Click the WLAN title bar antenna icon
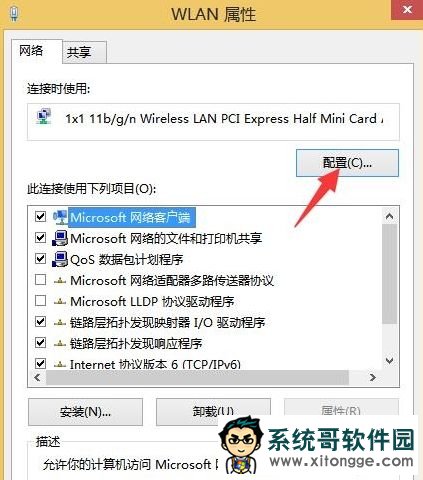This screenshot has height=480, width=423. [x=15, y=14]
